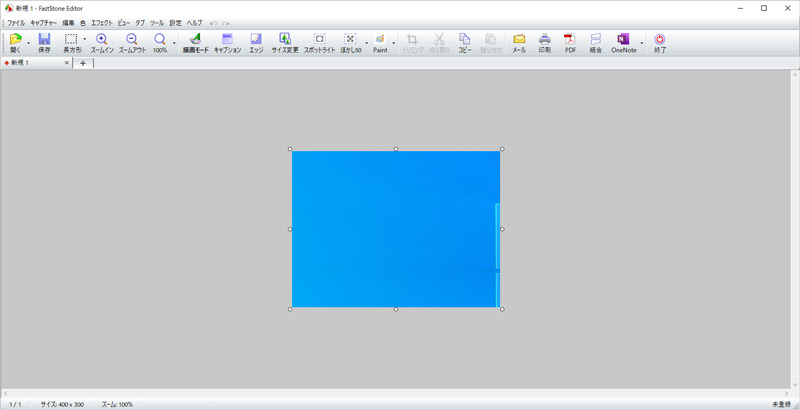Open the エフェクト menu
800x410 pixels.
(102, 22)
